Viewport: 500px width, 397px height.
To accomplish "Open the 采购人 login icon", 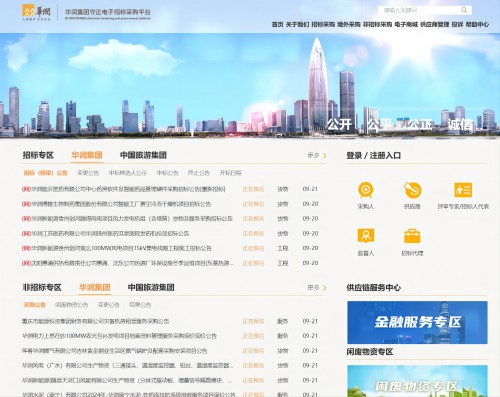I will tap(366, 190).
